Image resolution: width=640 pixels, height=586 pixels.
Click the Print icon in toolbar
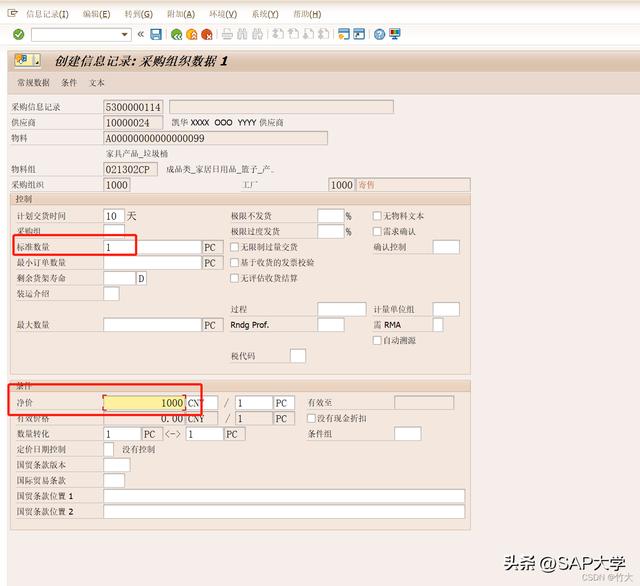pyautogui.click(x=227, y=34)
